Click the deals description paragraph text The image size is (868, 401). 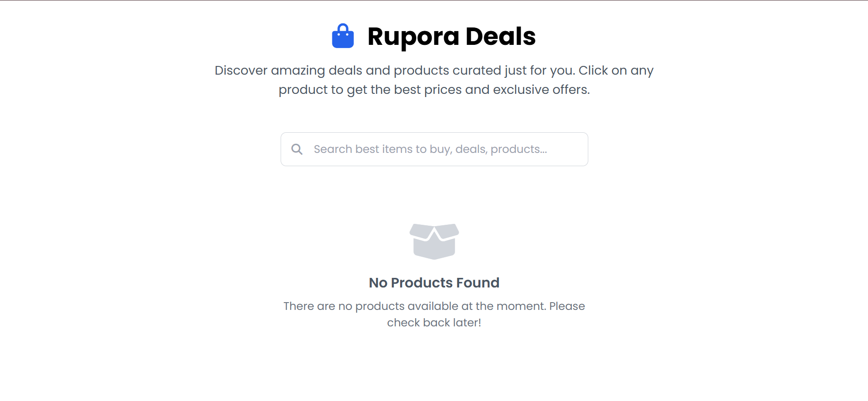coord(434,80)
